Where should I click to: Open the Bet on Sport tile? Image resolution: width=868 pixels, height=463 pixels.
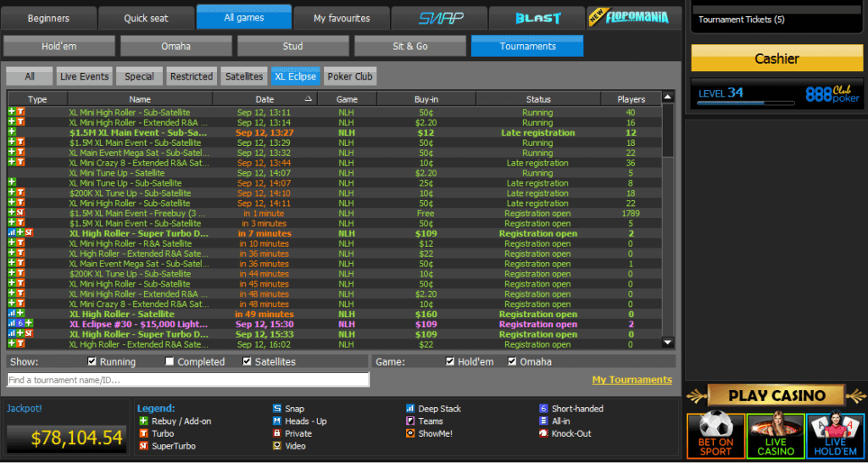point(715,435)
